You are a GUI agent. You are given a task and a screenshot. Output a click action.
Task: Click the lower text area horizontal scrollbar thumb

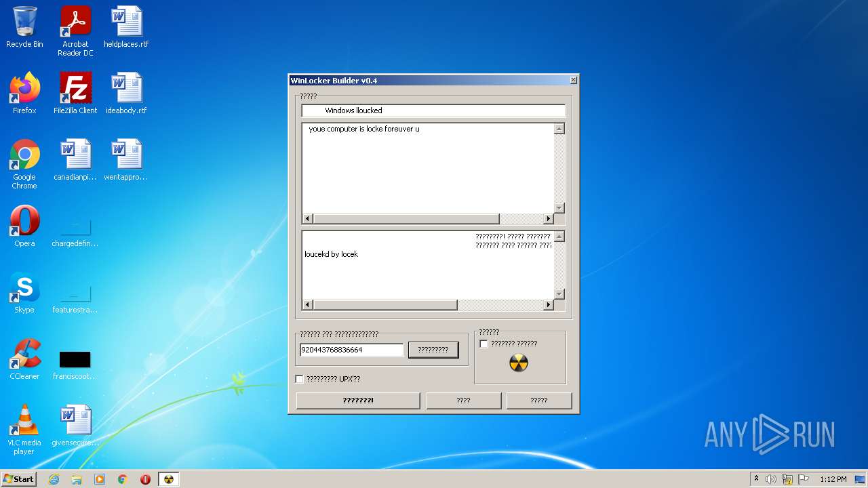pos(385,305)
